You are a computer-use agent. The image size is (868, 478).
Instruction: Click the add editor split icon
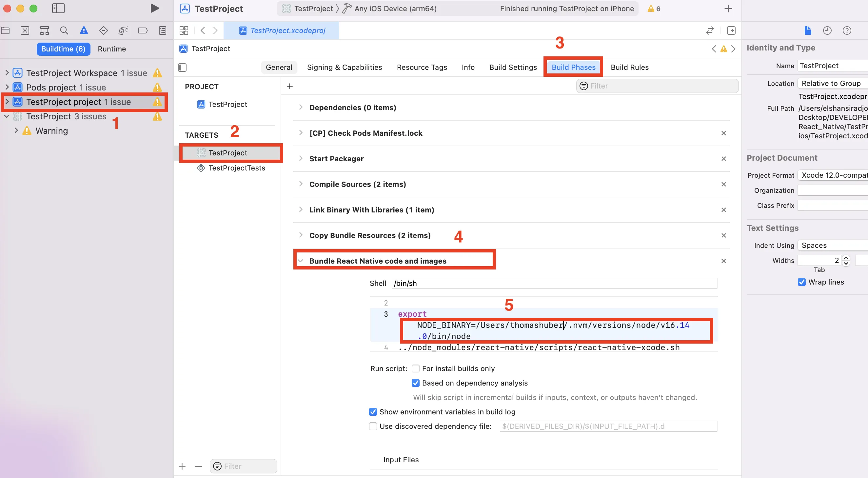[x=731, y=31]
